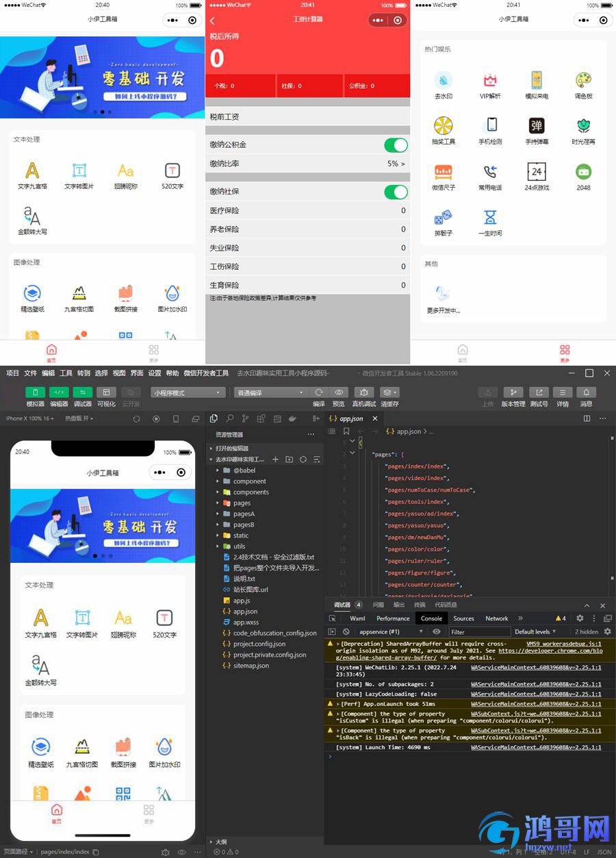Open the 常用电话 common phone numbers icon
616x858 pixels.
click(x=490, y=171)
